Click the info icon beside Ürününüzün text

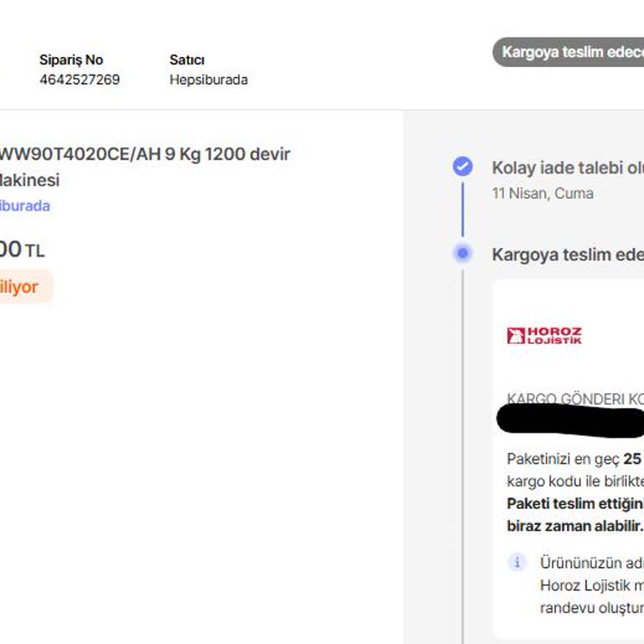point(517,562)
